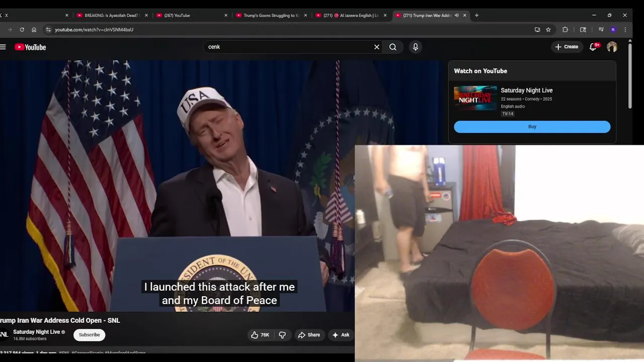Mute the audio on Trump Iran War tab
This screenshot has width=644, height=362.
456,16
